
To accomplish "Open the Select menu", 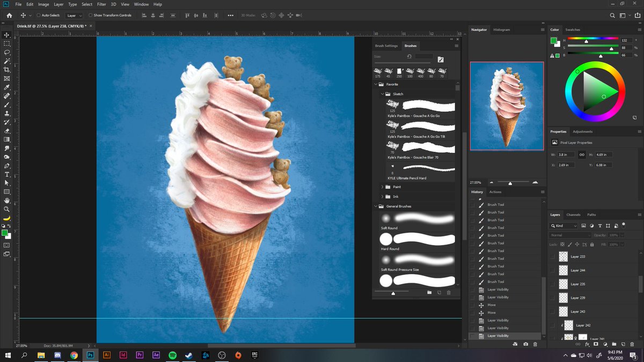I will pos(87,4).
